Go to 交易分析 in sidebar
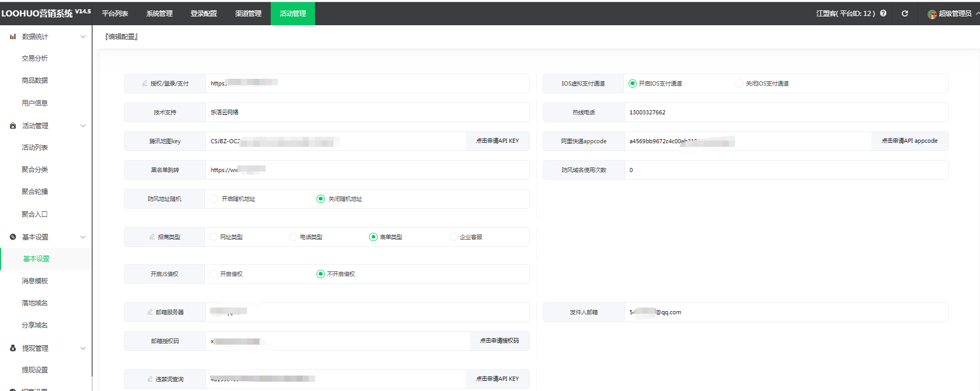Image resolution: width=980 pixels, height=391 pixels. [34, 58]
